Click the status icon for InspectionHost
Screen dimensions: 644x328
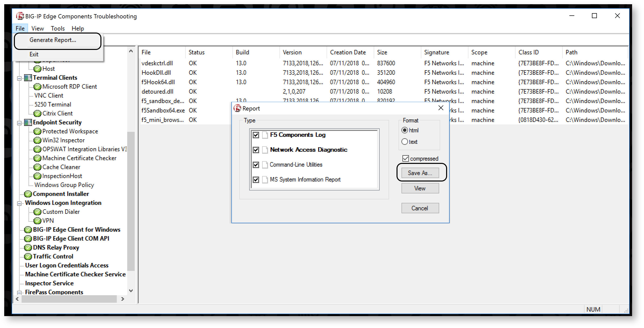point(37,176)
